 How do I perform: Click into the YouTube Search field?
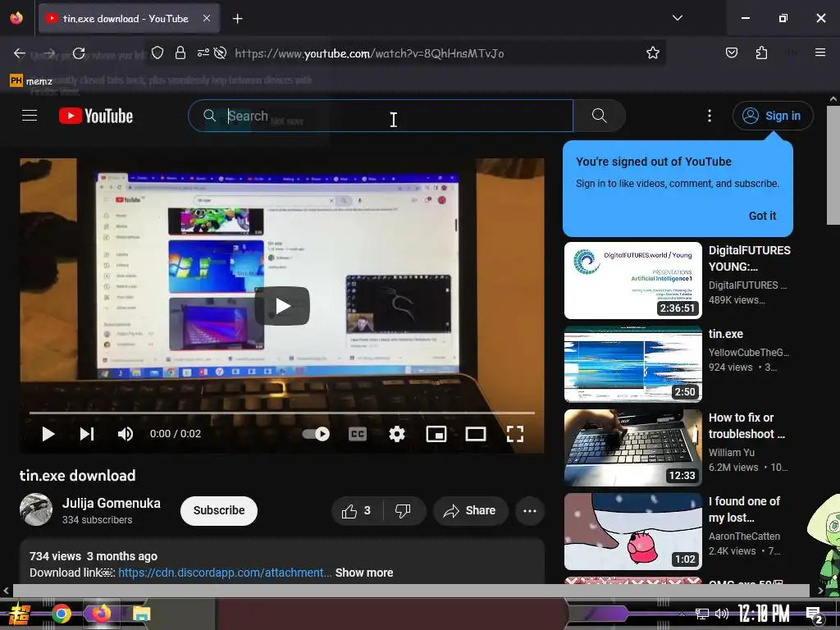[381, 116]
